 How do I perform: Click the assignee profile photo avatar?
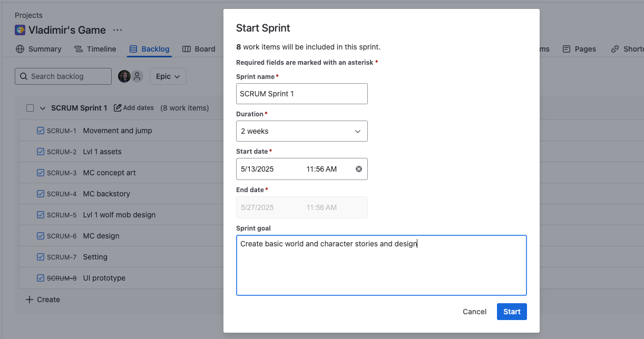pos(124,76)
